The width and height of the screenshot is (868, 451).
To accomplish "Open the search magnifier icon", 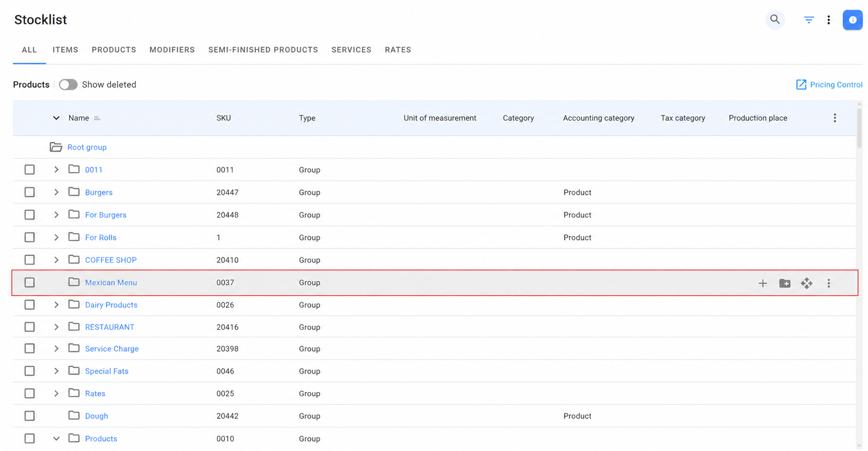I will [x=775, y=19].
